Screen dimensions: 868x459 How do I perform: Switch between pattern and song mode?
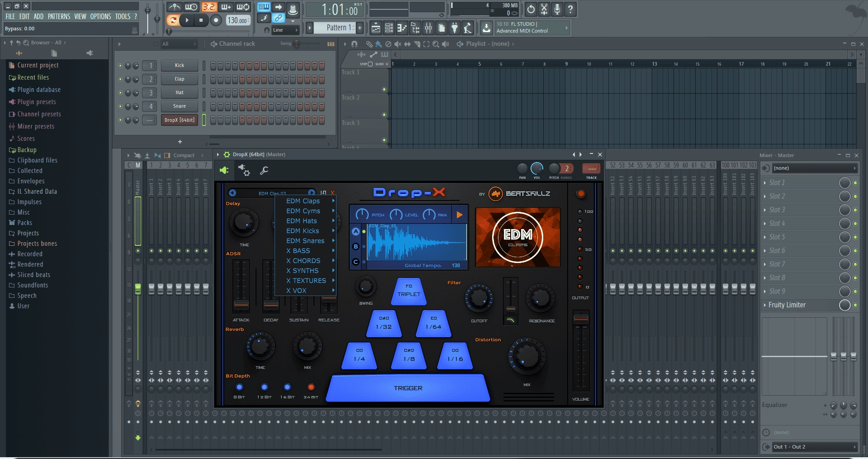coord(172,20)
